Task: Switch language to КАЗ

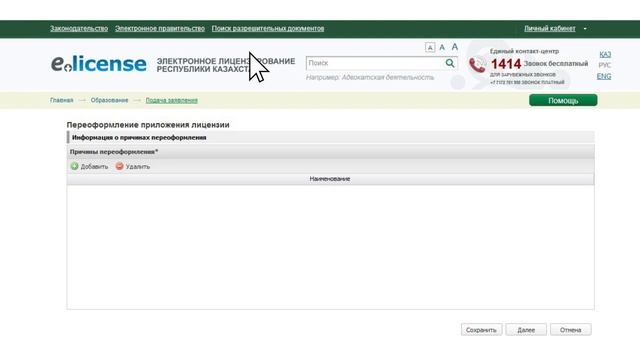Action: [x=605, y=54]
